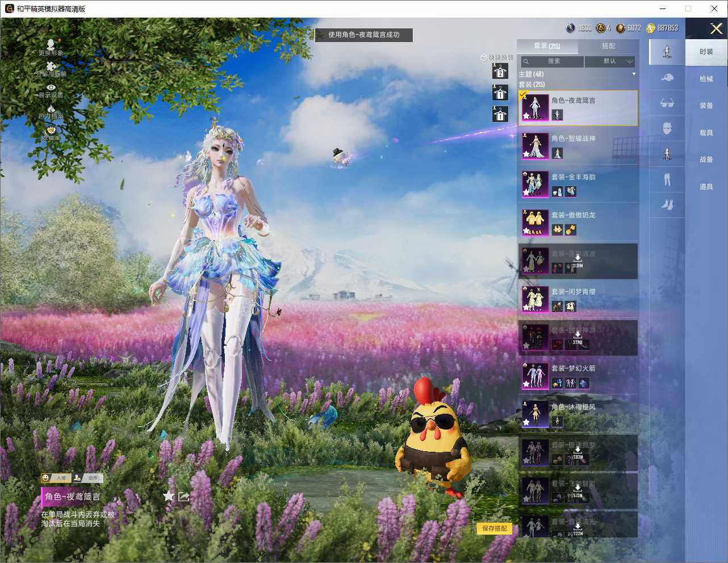Open the 道具 items tab

pos(706,187)
